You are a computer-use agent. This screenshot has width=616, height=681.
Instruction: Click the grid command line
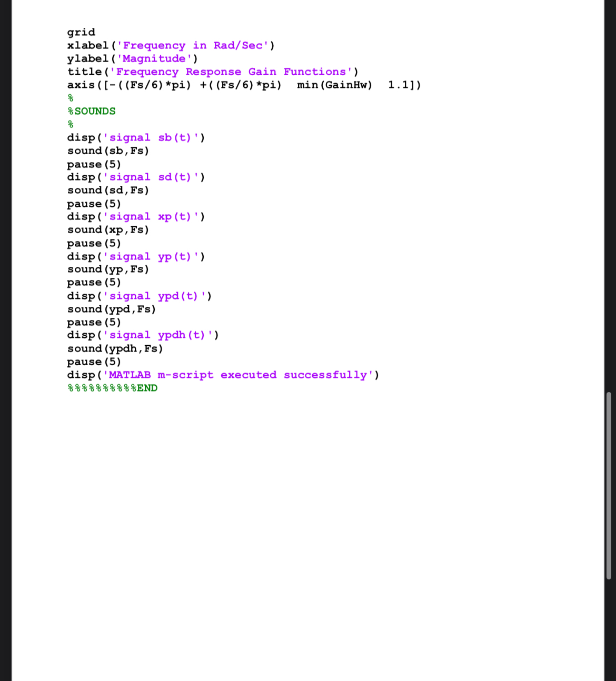coord(81,32)
